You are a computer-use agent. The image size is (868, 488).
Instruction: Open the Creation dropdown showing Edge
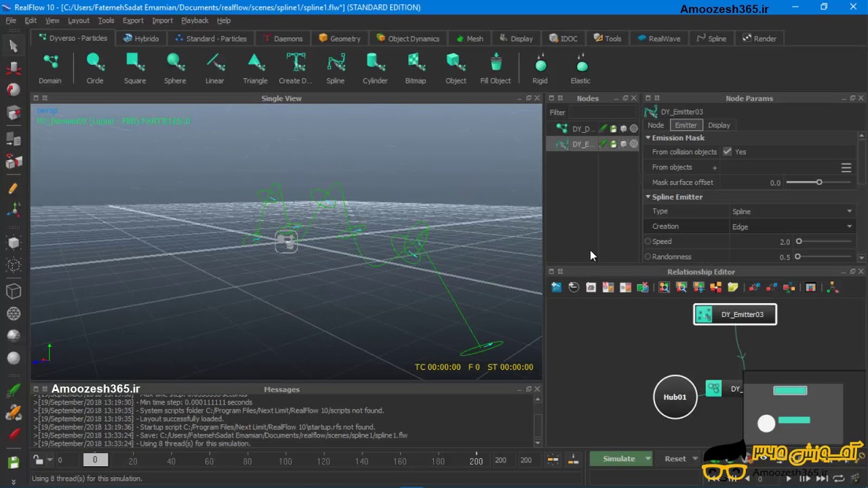coord(791,226)
